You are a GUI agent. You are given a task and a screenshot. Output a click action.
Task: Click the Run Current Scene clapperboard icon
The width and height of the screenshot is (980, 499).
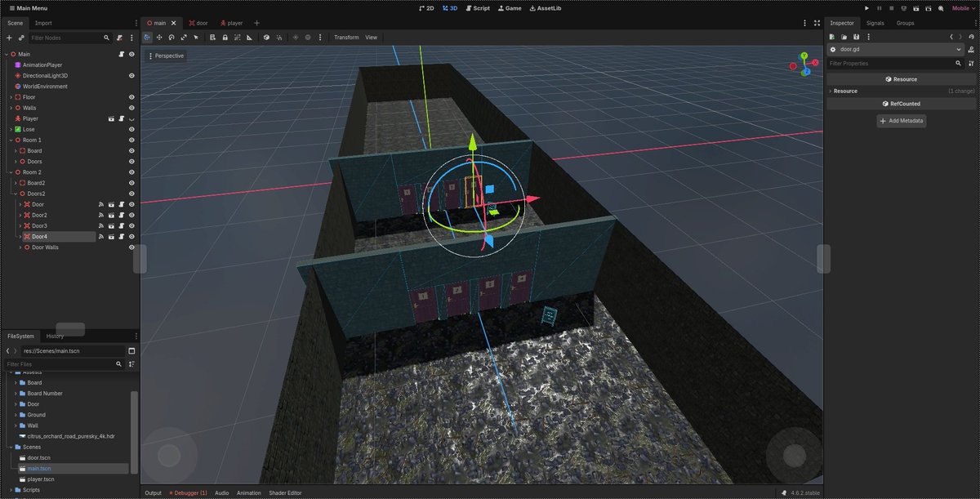coord(915,8)
